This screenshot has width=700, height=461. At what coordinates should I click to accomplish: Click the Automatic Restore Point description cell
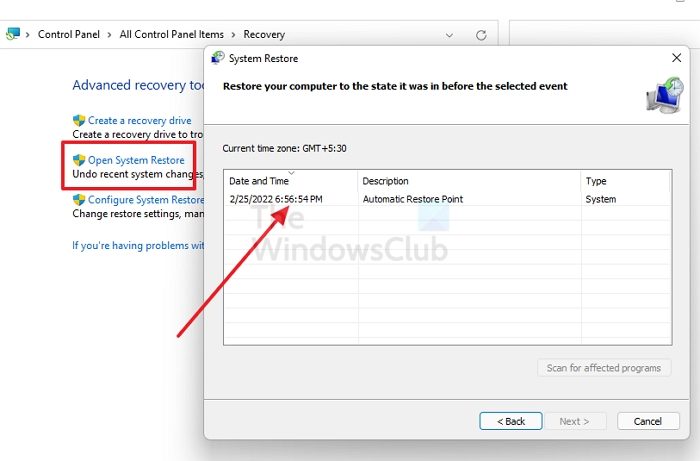[x=412, y=199]
